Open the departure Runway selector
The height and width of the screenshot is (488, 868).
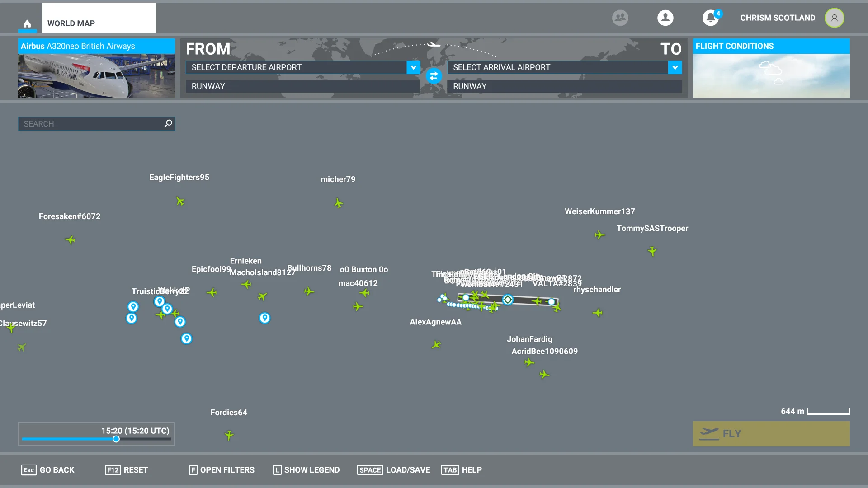303,86
